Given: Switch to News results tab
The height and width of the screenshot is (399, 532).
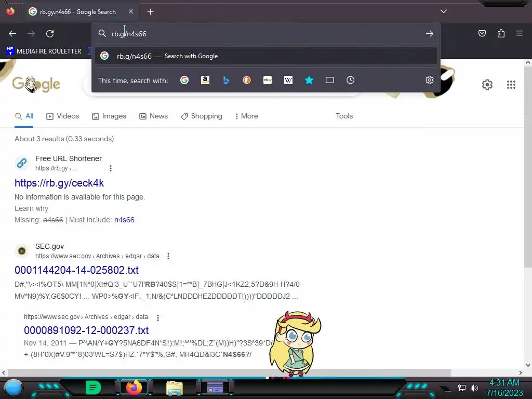Looking at the screenshot, I should (154, 116).
